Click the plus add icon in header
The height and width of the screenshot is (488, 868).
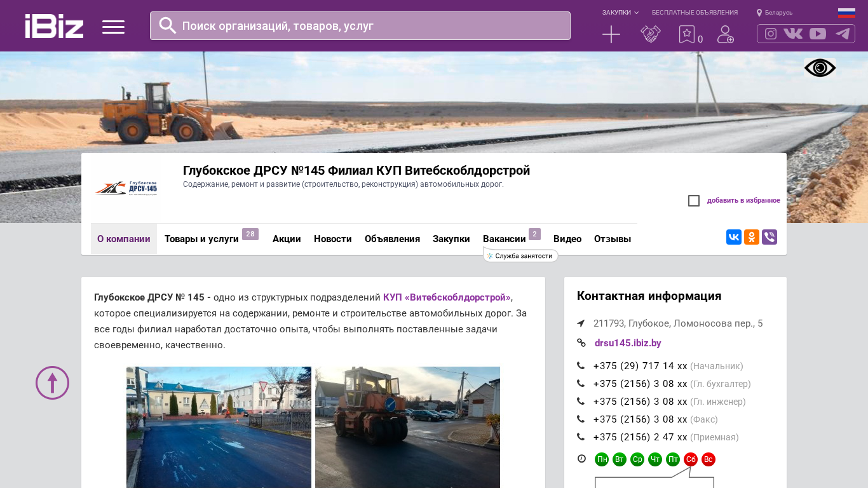pyautogui.click(x=611, y=34)
